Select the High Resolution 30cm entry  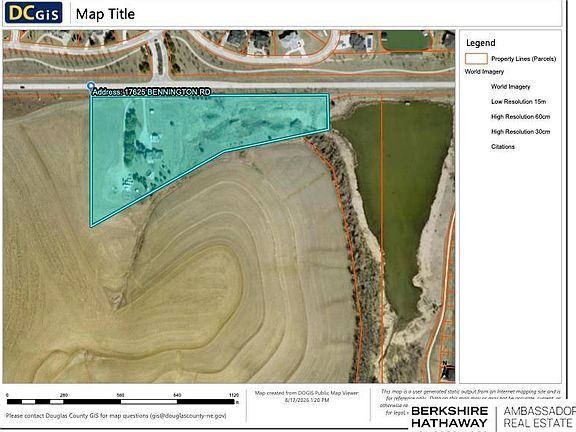(x=521, y=132)
